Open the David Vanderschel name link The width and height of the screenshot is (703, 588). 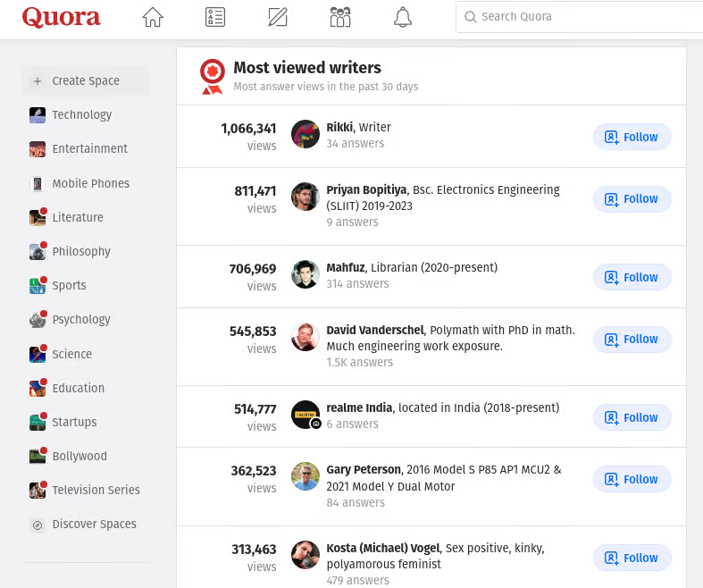point(375,331)
